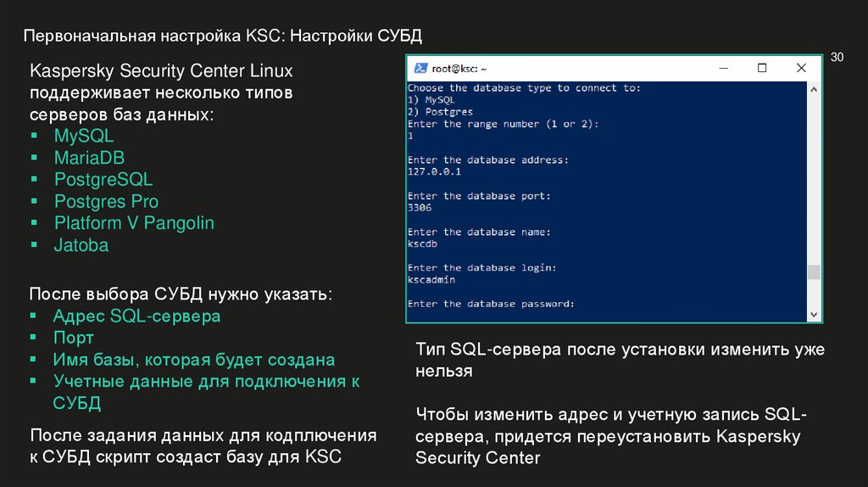Click 'Тип SQL-сервера после установки' paragraph

620,360
